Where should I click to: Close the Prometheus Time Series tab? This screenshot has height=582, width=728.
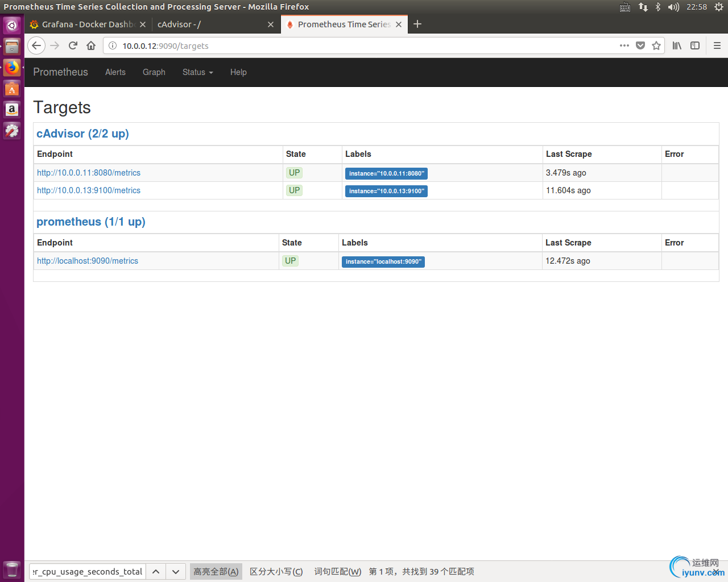[x=399, y=24]
